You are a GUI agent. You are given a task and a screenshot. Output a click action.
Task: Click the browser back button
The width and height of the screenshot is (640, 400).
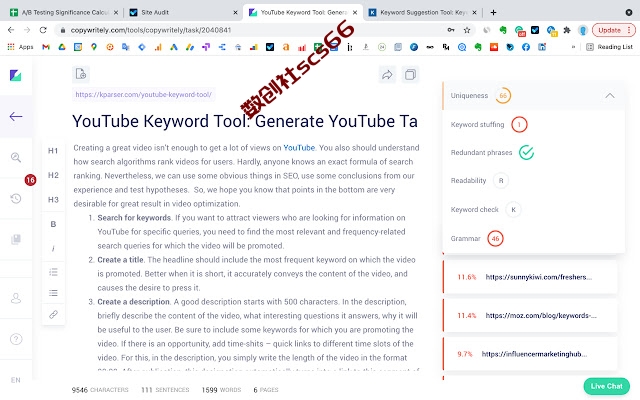pyautogui.click(x=11, y=30)
